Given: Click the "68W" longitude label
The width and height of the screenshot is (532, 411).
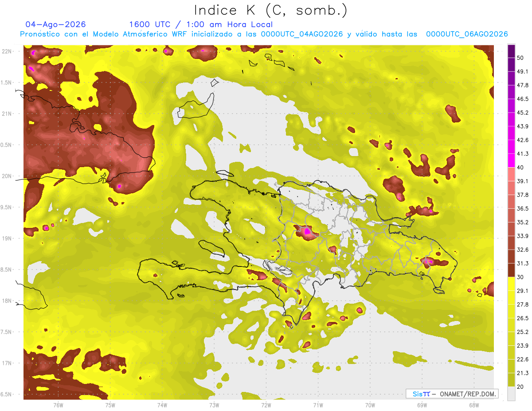Looking at the screenshot, I should pyautogui.click(x=474, y=405).
